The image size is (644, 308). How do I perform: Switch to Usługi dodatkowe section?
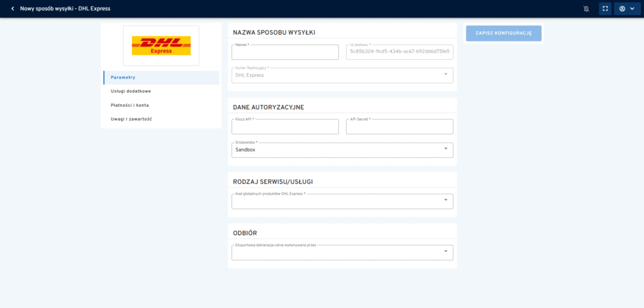click(x=131, y=91)
